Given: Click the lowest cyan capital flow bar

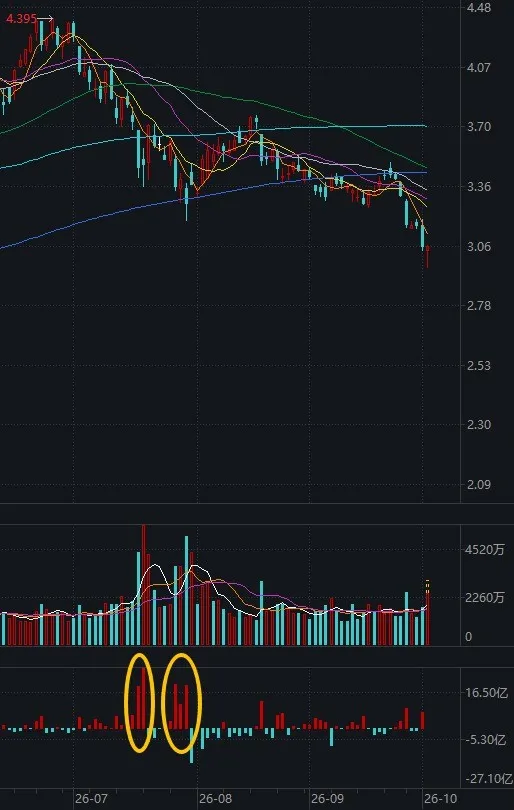Looking at the screenshot, I should [192, 745].
